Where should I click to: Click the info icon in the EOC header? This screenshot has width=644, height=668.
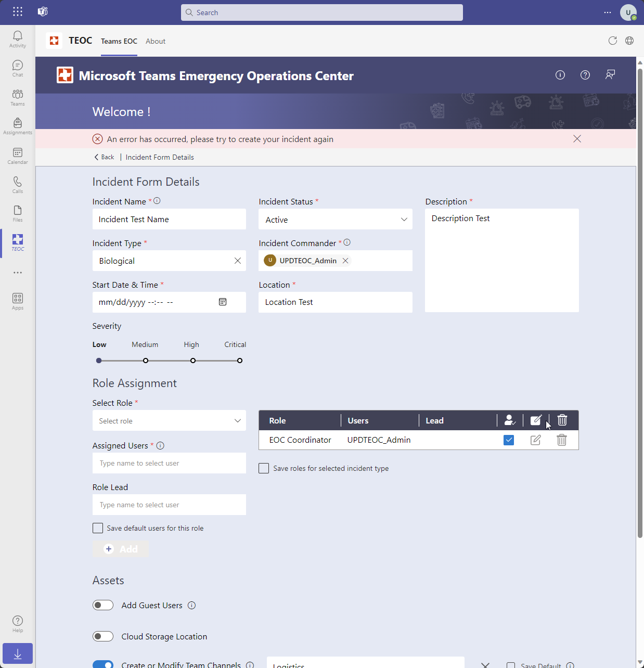point(560,75)
